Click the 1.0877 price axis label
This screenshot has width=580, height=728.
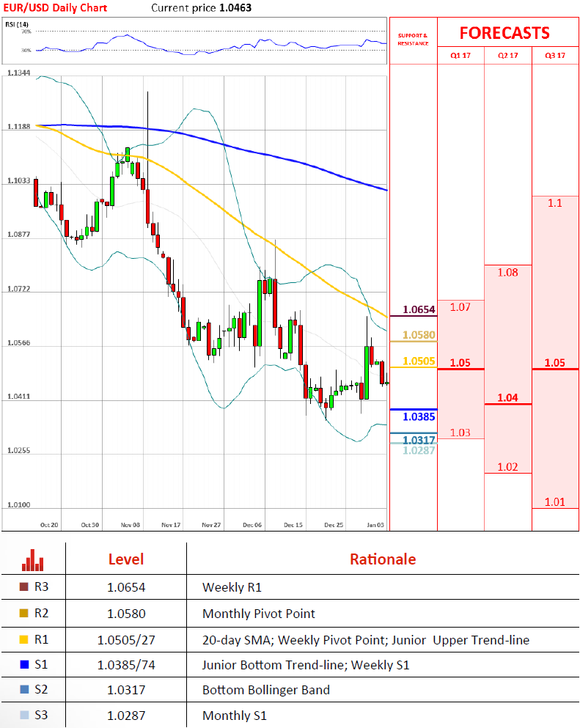18,235
